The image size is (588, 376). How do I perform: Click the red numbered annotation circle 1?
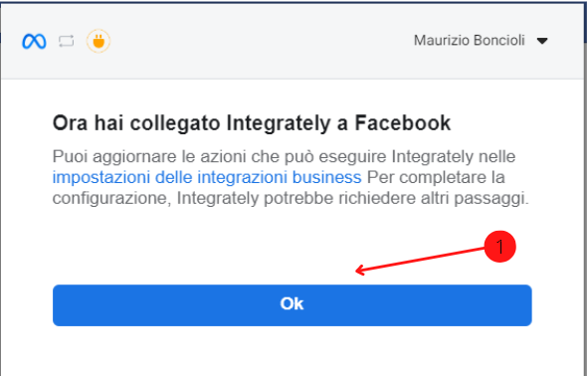(499, 247)
